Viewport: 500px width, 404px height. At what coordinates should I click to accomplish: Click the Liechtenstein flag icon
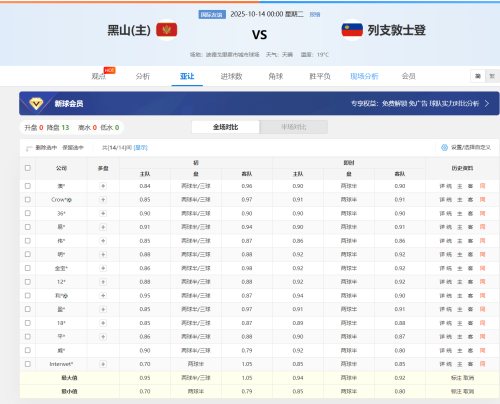click(352, 30)
